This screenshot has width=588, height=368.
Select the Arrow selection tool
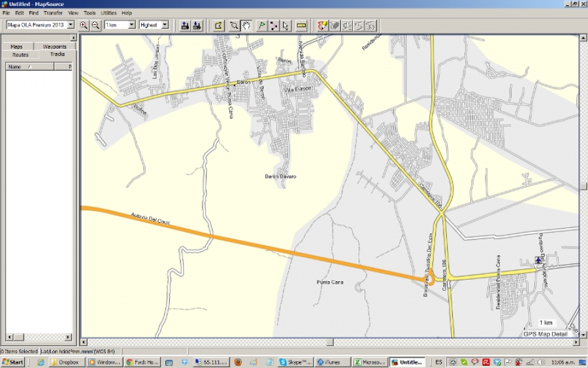coord(286,25)
